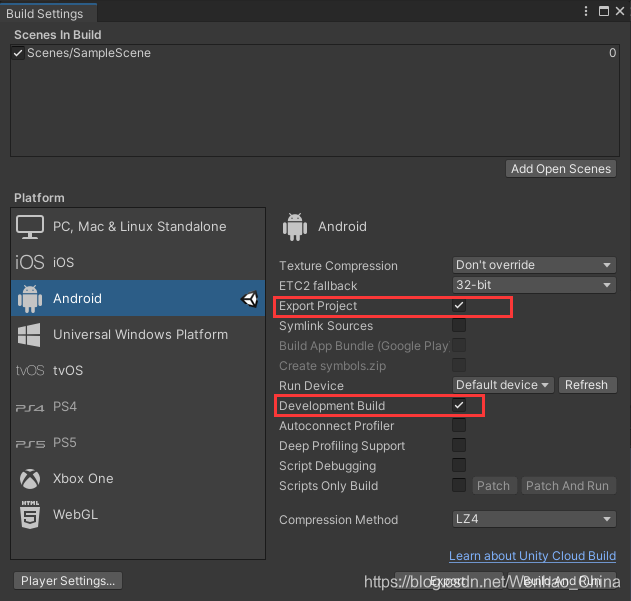Open the ETC2 fallback dropdown
This screenshot has width=631, height=601.
[534, 285]
